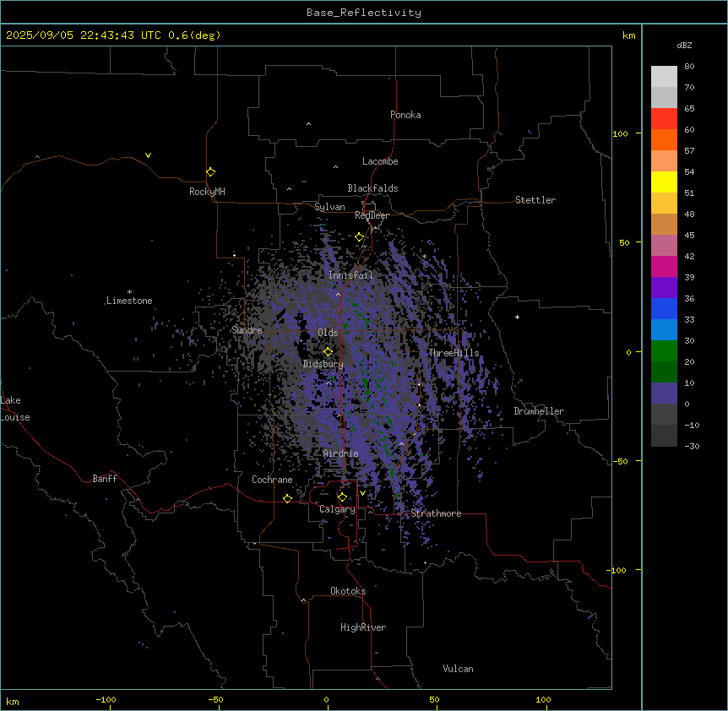Click the Base_Reflectivity title
This screenshot has width=728, height=711.
click(x=364, y=13)
